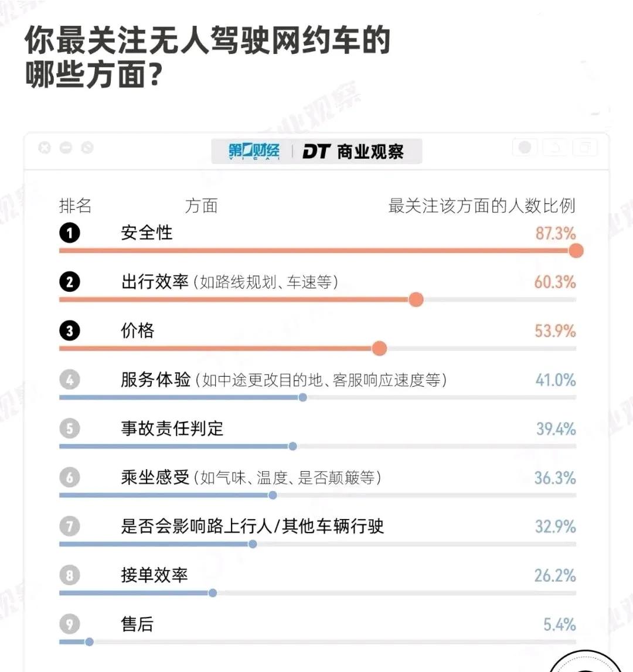Click the gray rank 7 badge

pos(70,526)
